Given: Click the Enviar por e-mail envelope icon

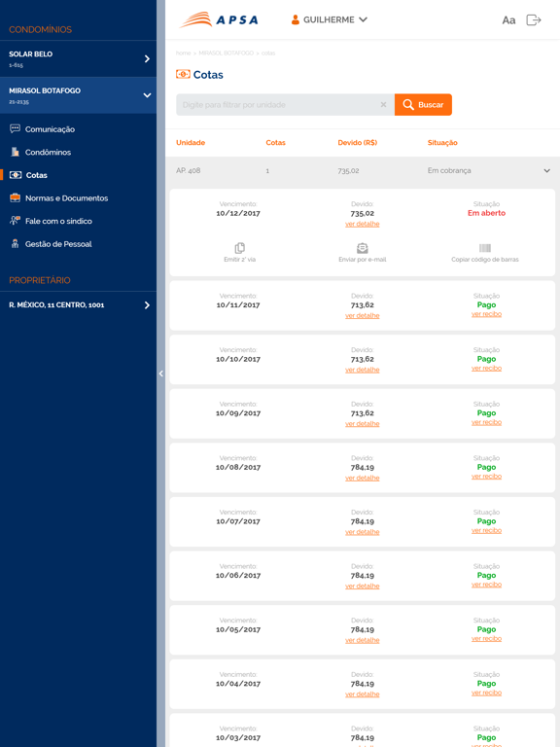Looking at the screenshot, I should 363,248.
